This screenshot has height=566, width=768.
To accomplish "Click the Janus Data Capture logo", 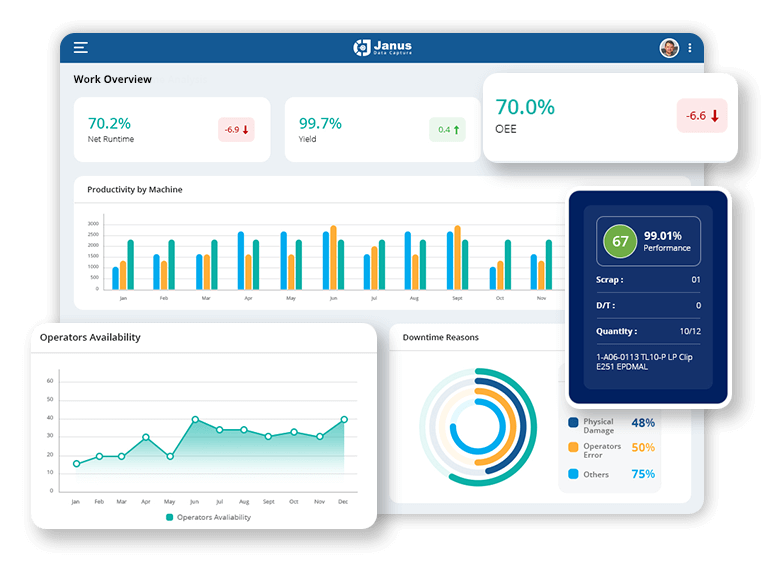I will pos(382,47).
